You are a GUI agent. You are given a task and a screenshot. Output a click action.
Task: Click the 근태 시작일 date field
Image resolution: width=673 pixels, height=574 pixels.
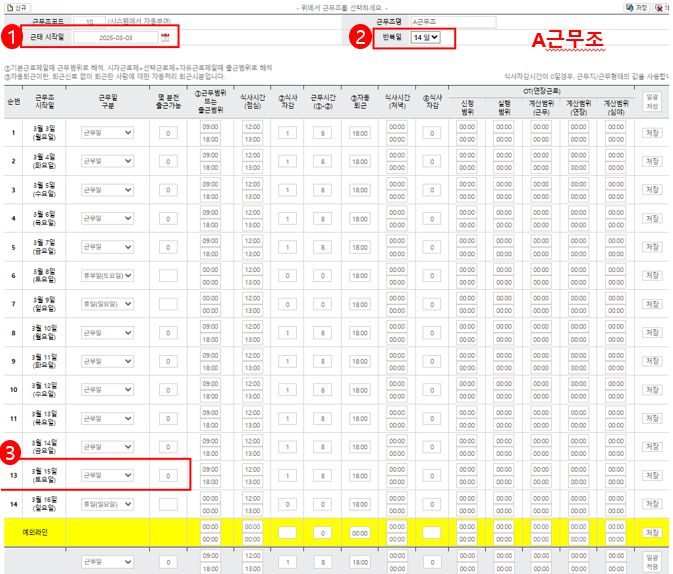(114, 37)
